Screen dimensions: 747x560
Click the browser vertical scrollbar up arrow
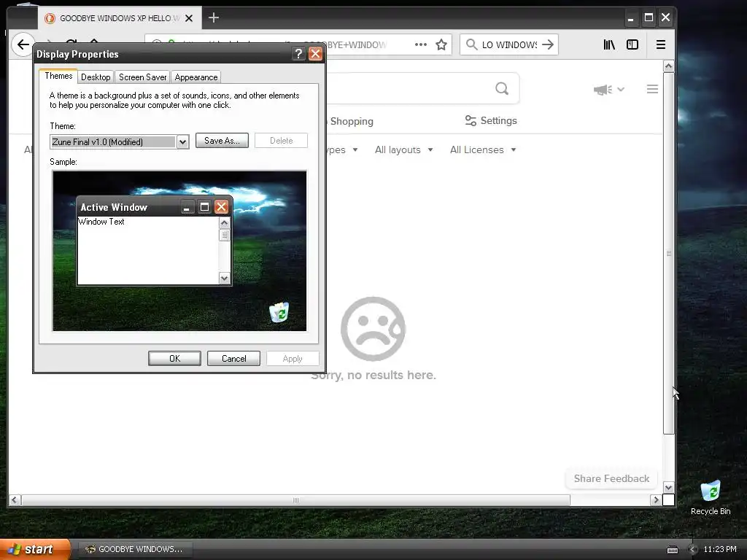(x=668, y=66)
